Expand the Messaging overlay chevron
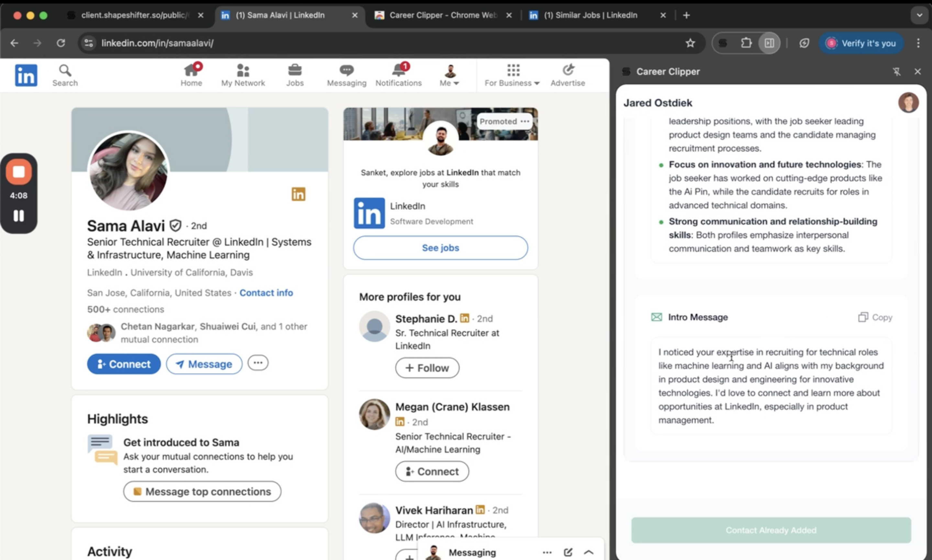This screenshot has width=932, height=560. (588, 552)
